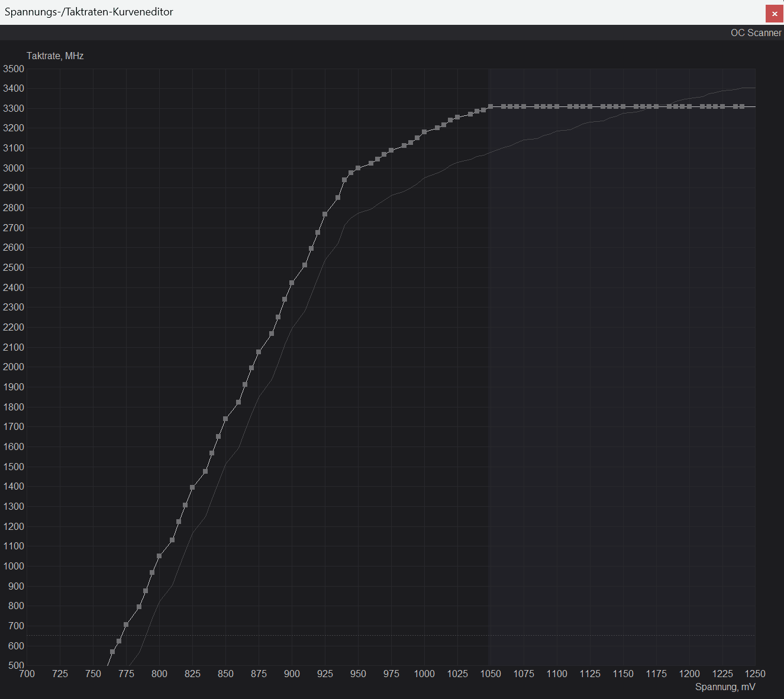Select the curve node at 1100 mV

click(557, 106)
